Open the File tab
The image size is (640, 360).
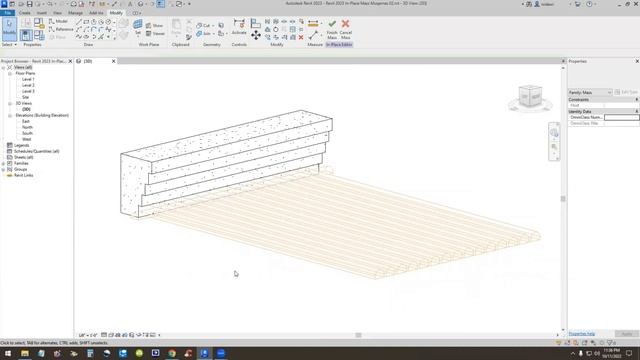[x=7, y=13]
